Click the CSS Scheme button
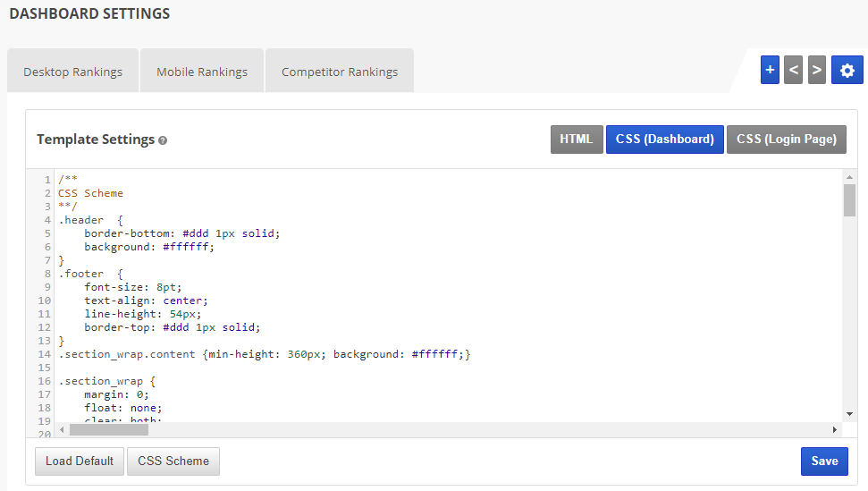The height and width of the screenshot is (491, 868). point(173,461)
